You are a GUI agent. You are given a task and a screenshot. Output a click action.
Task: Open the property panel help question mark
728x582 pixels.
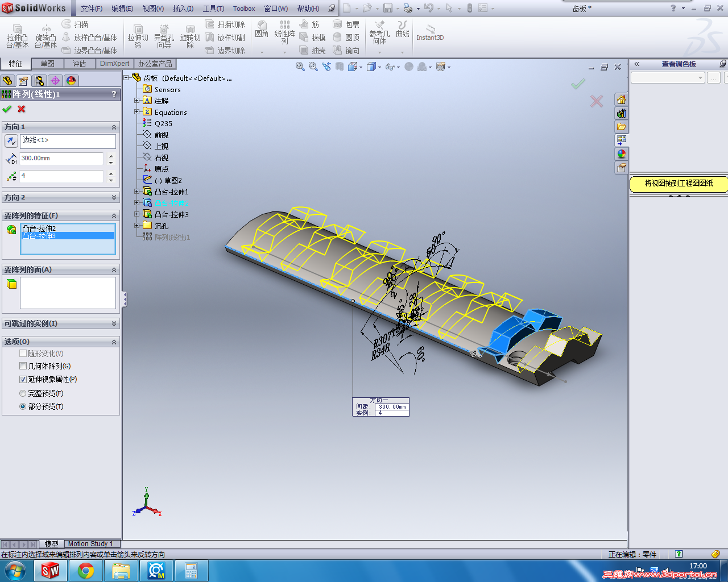click(x=114, y=94)
